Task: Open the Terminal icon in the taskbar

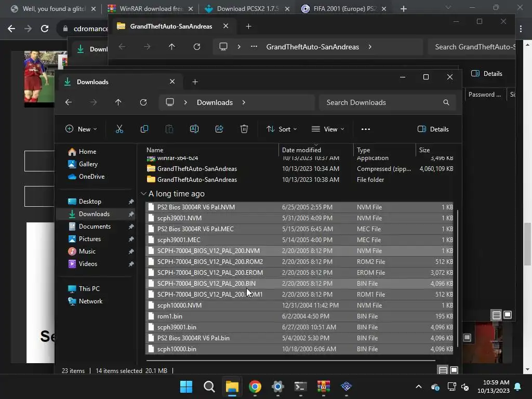Action: click(x=301, y=387)
